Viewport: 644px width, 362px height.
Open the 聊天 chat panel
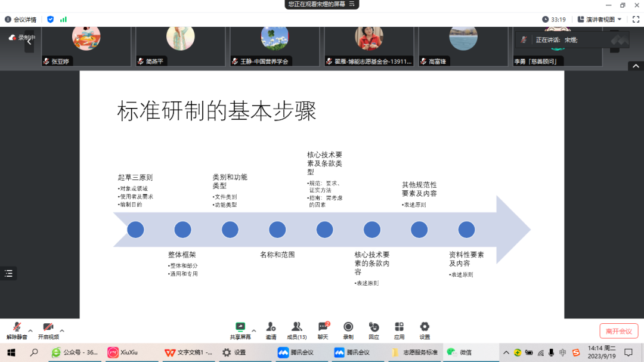(323, 327)
